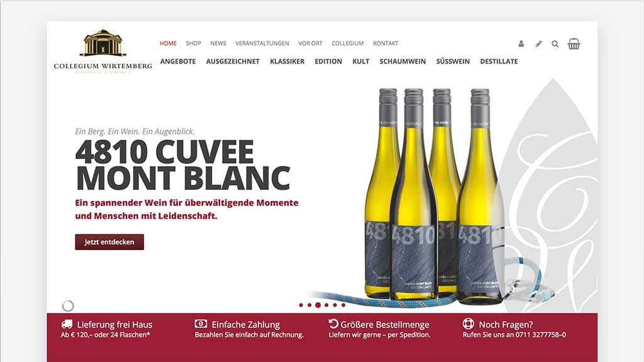Select the active third slider dot
The height and width of the screenshot is (362, 644).
pos(318,305)
